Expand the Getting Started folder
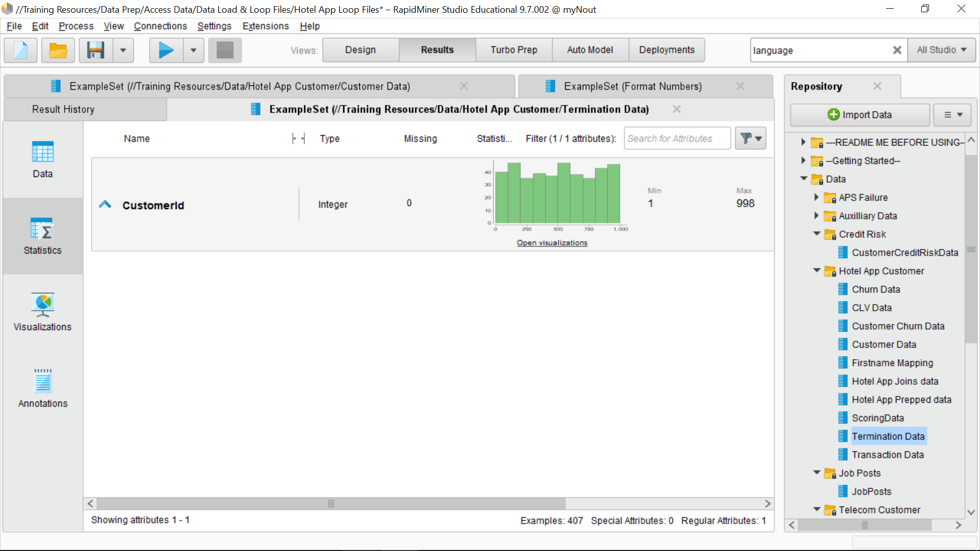This screenshot has height=551, width=980. [803, 161]
